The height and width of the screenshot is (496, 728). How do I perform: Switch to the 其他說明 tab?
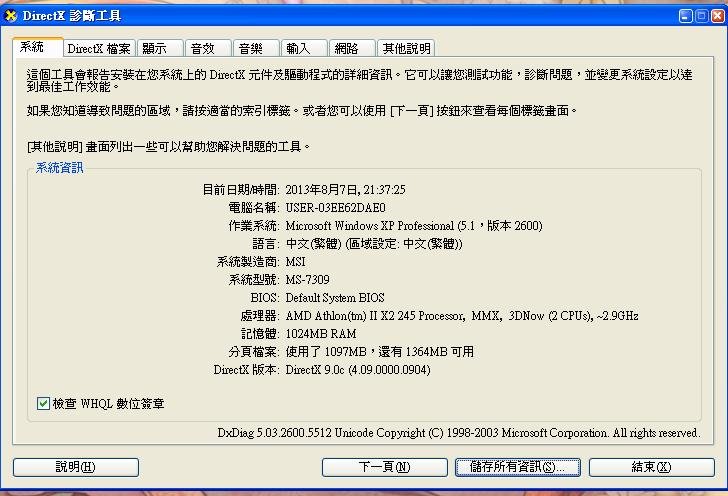406,48
